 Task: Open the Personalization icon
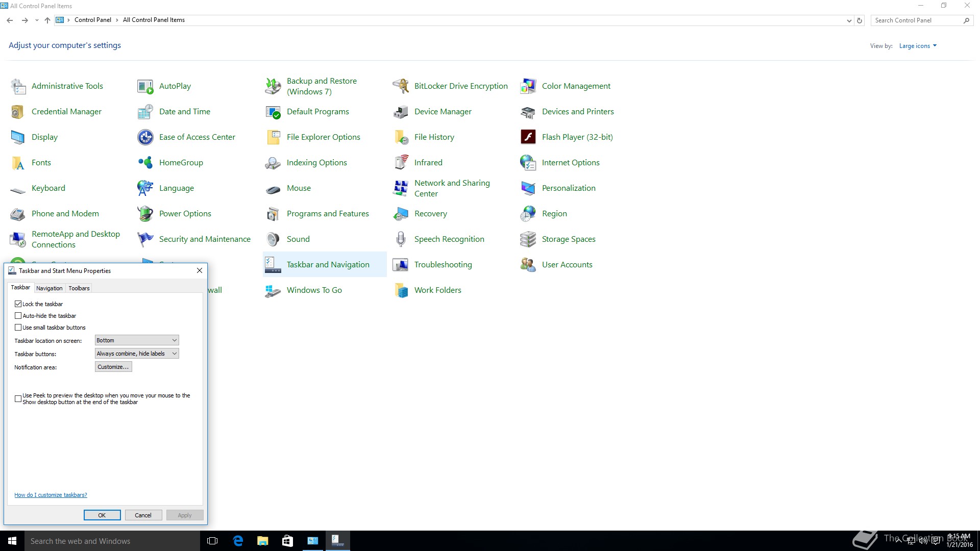[x=528, y=188]
